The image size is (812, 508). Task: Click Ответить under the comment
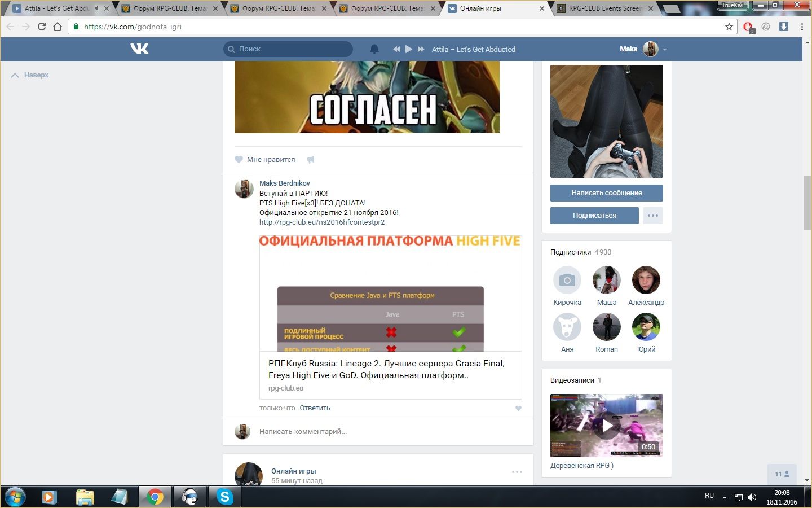tap(315, 408)
